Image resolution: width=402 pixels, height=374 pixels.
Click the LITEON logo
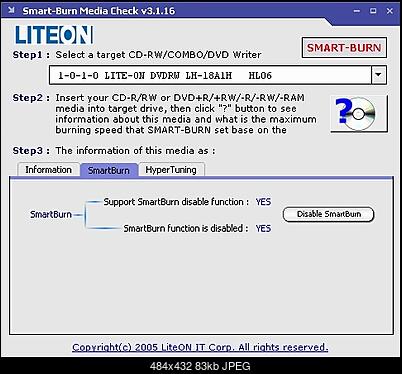click(x=54, y=35)
